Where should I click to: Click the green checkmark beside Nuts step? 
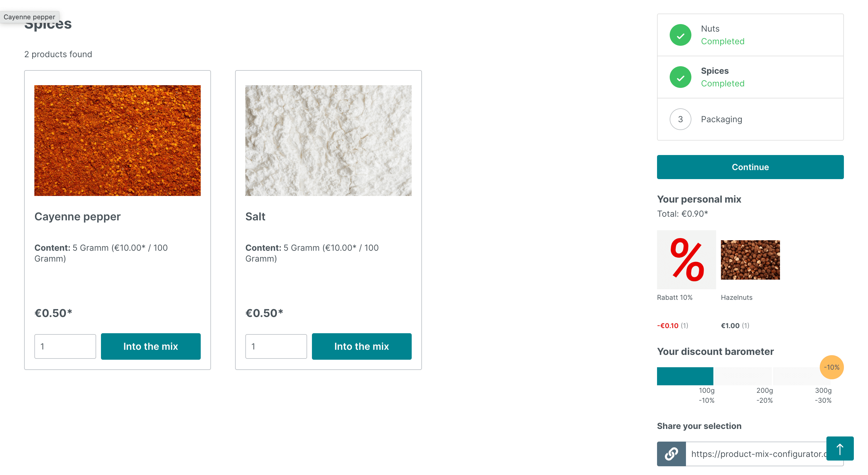(x=680, y=35)
